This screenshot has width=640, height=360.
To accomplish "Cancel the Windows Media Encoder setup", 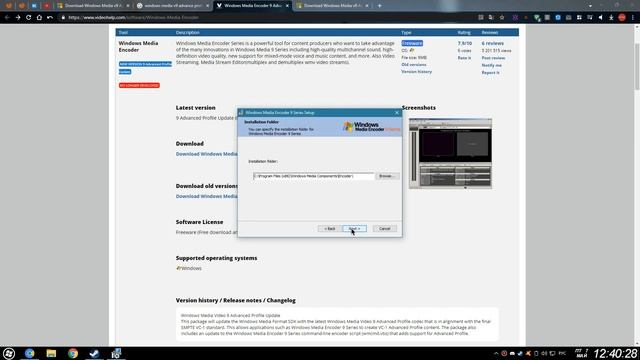I will point(384,229).
